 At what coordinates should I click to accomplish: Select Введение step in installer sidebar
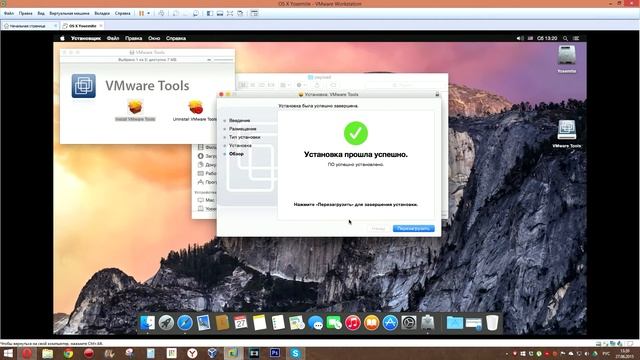[239, 120]
